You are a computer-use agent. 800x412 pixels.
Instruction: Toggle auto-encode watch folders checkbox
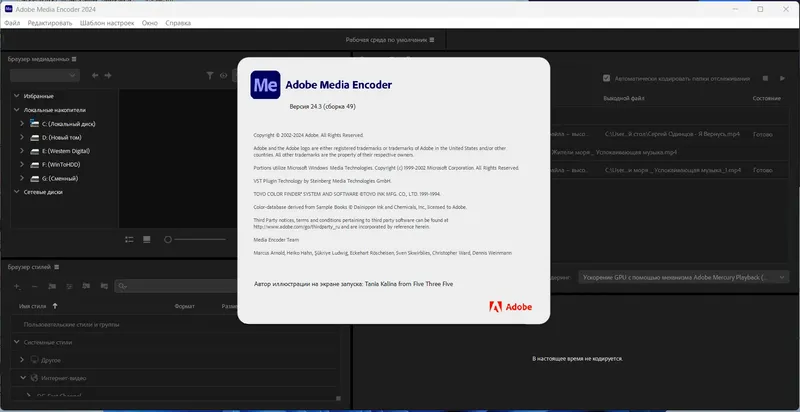pyautogui.click(x=606, y=79)
